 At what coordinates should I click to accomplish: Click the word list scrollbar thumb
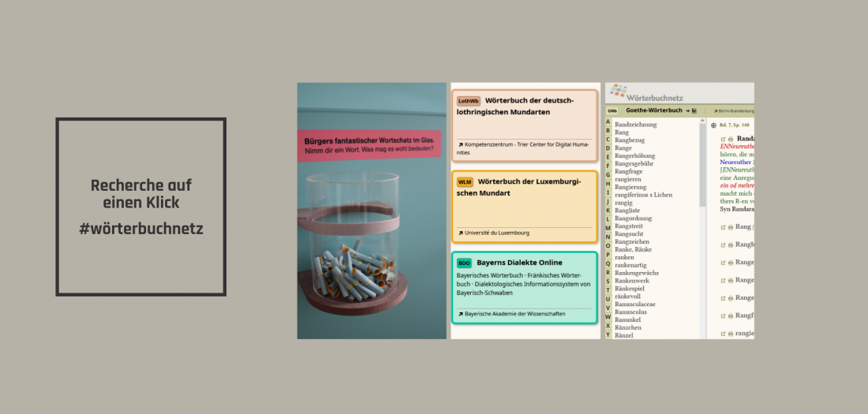point(702,165)
